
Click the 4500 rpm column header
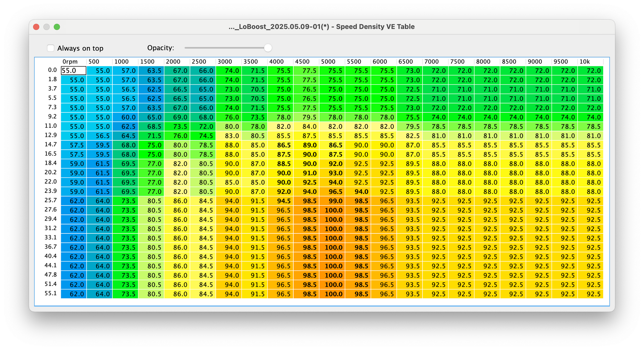302,61
